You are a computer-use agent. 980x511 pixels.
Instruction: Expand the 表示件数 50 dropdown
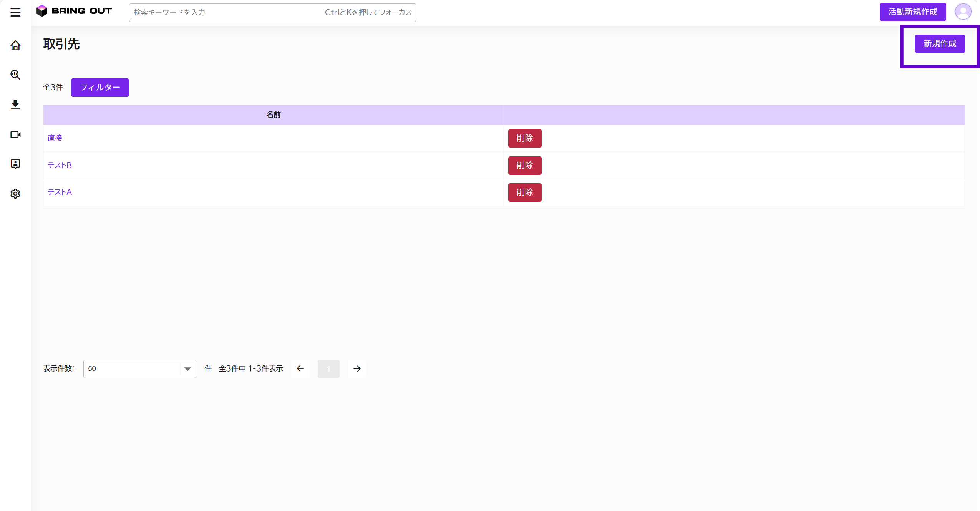point(139,369)
